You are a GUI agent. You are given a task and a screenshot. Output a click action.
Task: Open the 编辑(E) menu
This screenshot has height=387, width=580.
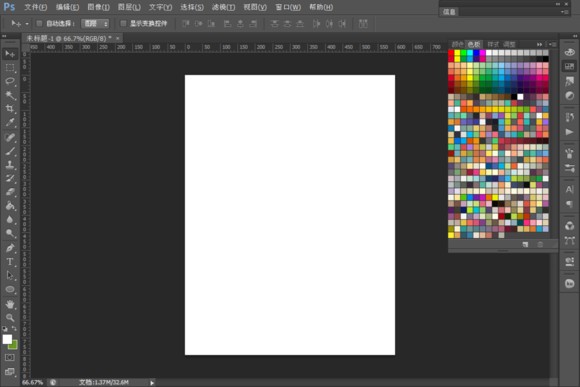pyautogui.click(x=67, y=7)
